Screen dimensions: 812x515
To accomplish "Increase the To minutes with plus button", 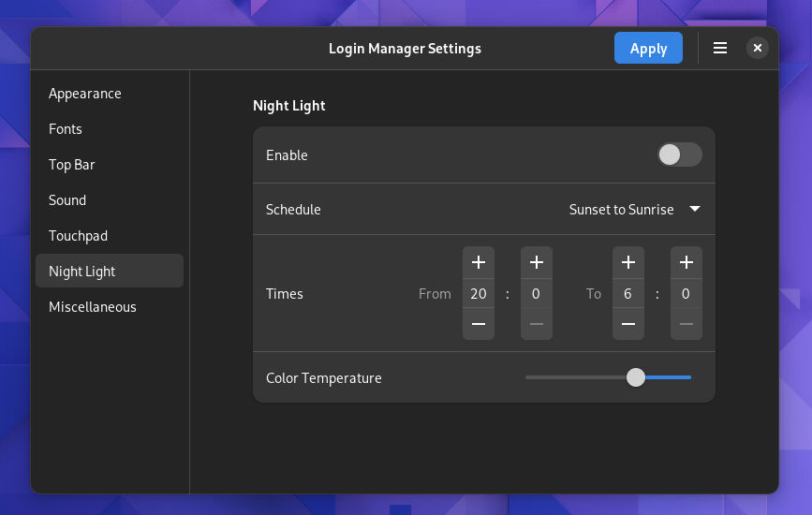I will [x=686, y=262].
